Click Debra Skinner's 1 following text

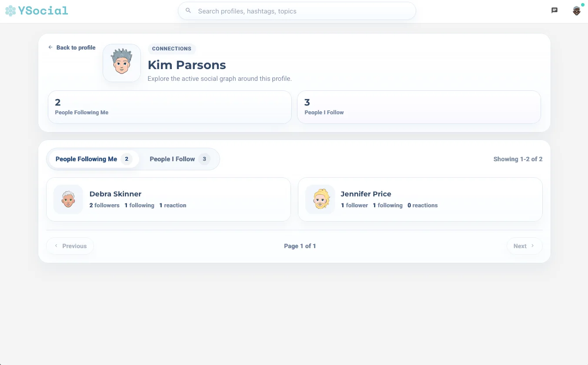click(x=140, y=205)
